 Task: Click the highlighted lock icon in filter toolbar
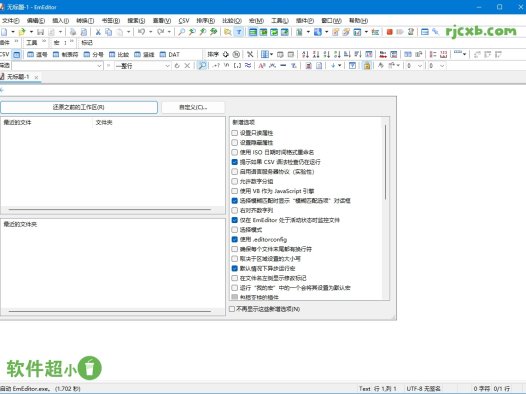367,66
